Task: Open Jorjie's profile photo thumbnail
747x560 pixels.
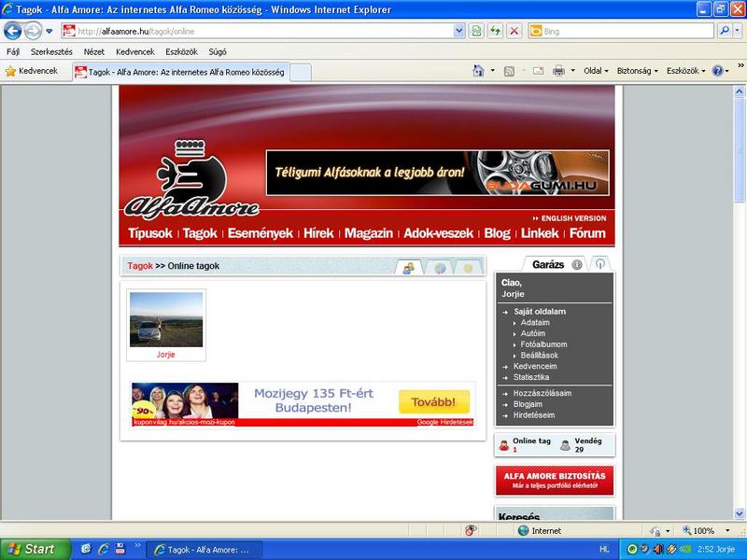Action: pos(166,319)
